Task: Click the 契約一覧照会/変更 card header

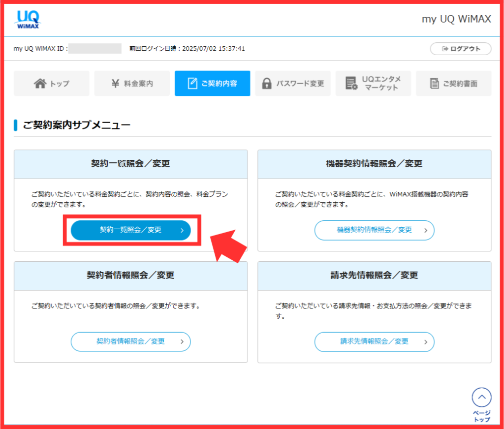Action: coord(130,164)
